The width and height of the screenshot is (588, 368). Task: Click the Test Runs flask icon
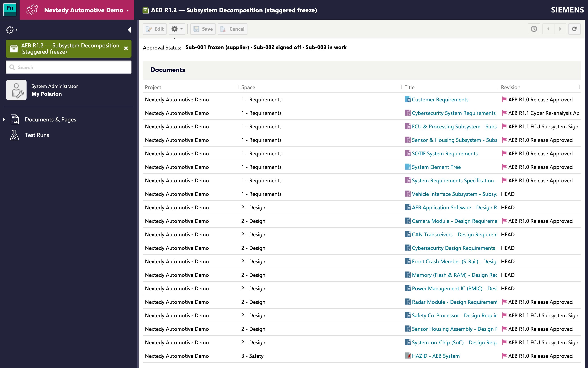14,135
